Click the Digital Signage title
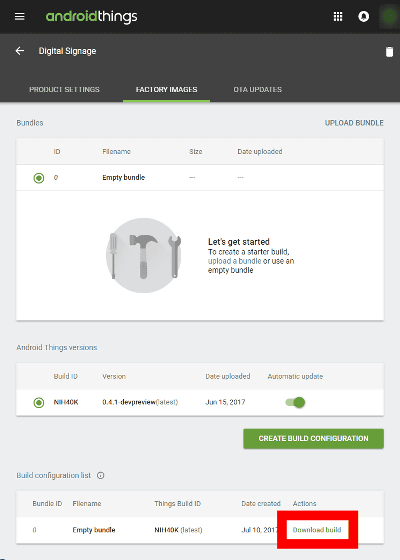Screen dimensions: 400x560 [68, 51]
